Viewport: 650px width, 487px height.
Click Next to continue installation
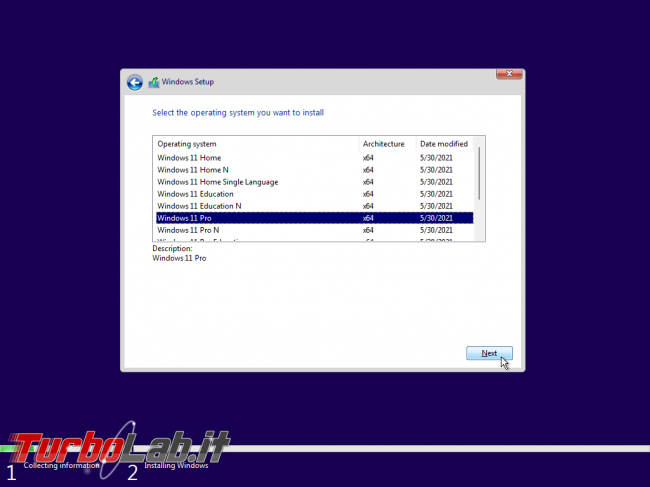(x=489, y=353)
